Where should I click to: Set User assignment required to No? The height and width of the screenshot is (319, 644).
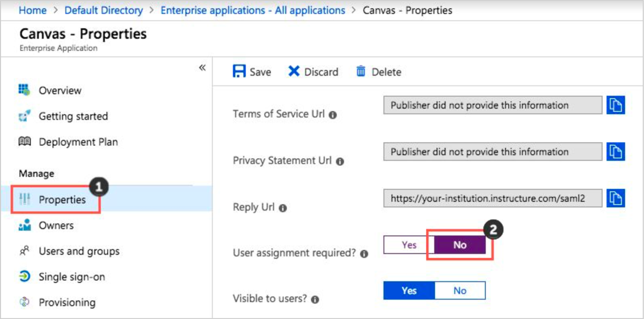click(460, 245)
